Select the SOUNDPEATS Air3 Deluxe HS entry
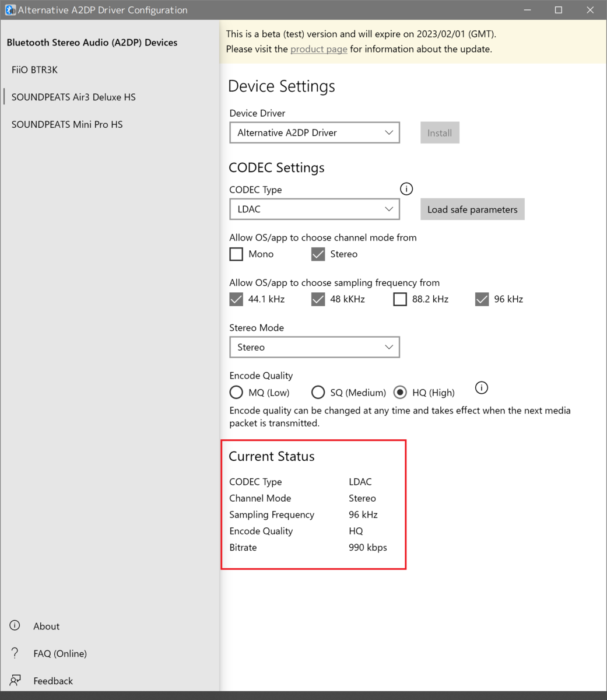 coord(73,97)
